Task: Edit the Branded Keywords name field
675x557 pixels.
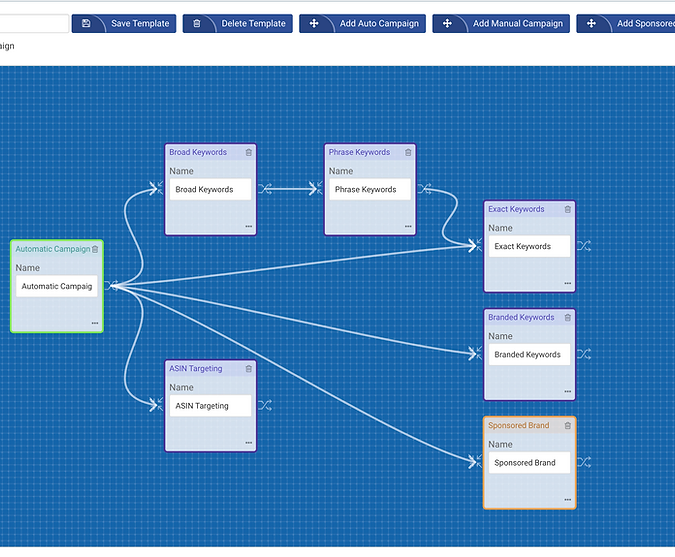Action: click(x=529, y=354)
